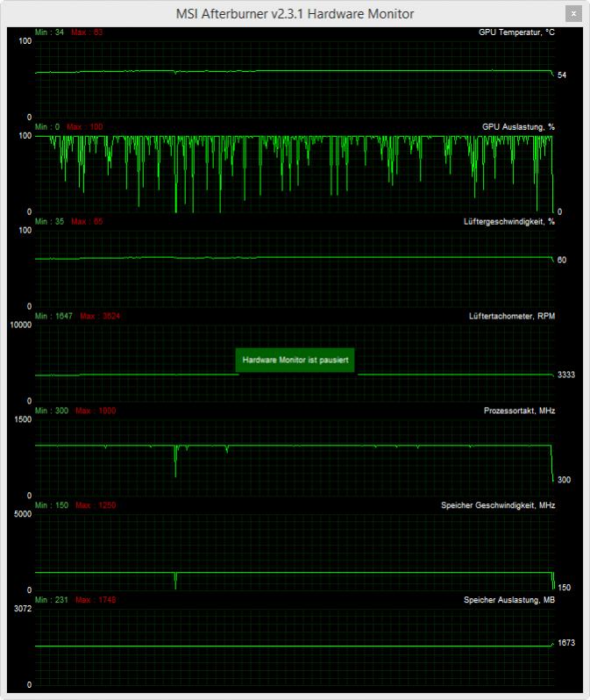Click 'Min : 300' on the core clock graph

coord(52,411)
